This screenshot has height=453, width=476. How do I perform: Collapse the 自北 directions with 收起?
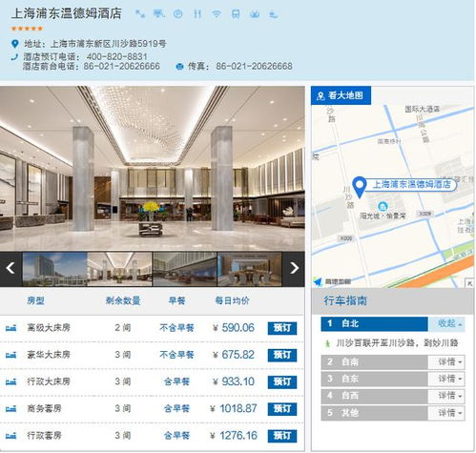pyautogui.click(x=446, y=323)
